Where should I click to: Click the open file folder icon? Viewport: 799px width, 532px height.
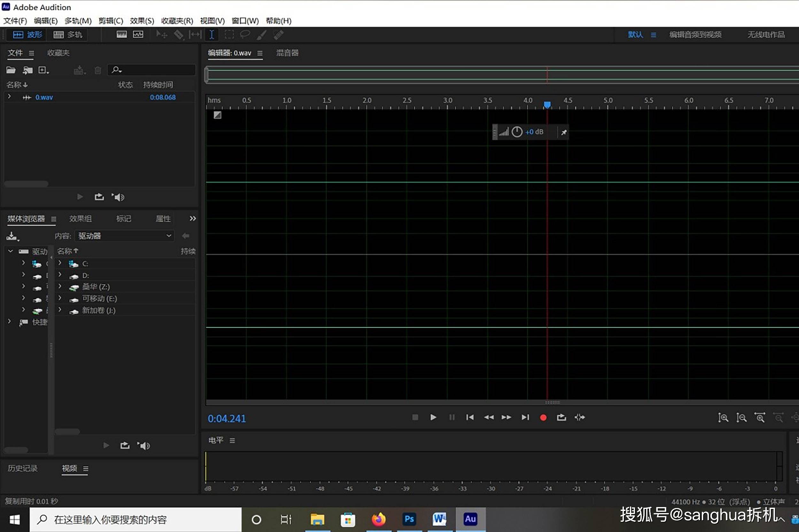pos(11,70)
